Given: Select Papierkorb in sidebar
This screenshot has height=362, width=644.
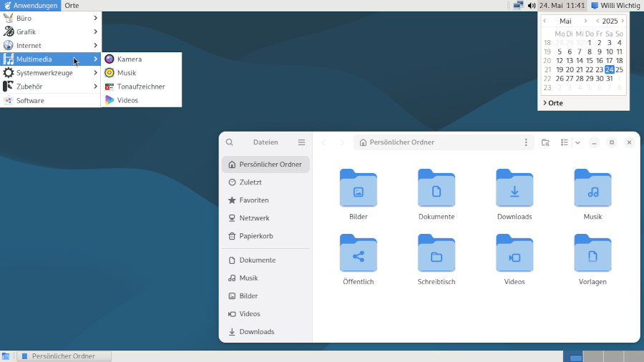Looking at the screenshot, I should tap(265, 236).
